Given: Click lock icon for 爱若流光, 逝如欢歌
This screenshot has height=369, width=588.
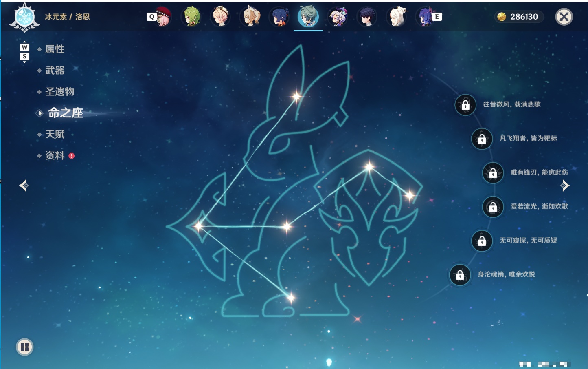Looking at the screenshot, I should [x=493, y=207].
